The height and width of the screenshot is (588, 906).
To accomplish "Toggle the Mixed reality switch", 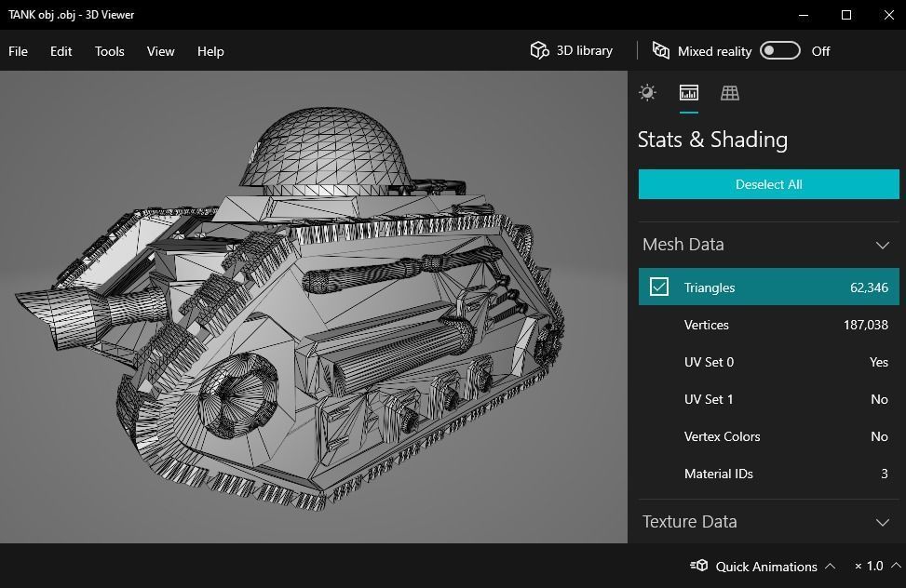I will [779, 51].
